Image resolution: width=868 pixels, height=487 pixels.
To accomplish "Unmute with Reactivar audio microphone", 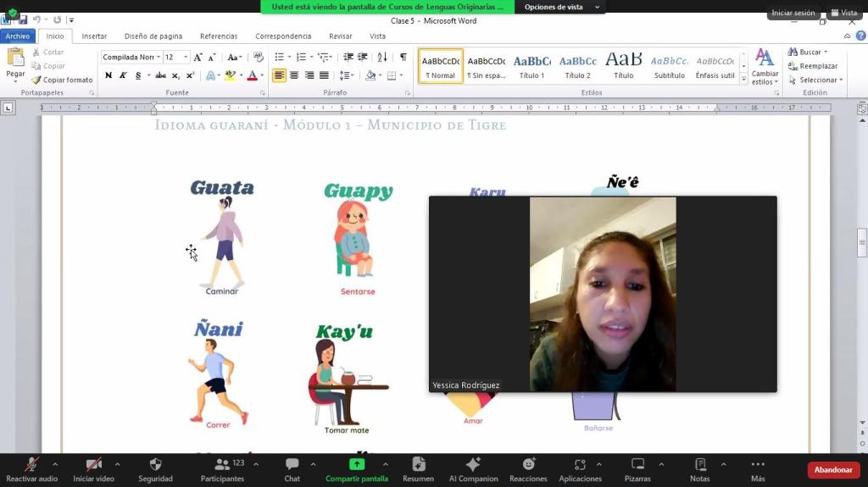I will coord(32,465).
